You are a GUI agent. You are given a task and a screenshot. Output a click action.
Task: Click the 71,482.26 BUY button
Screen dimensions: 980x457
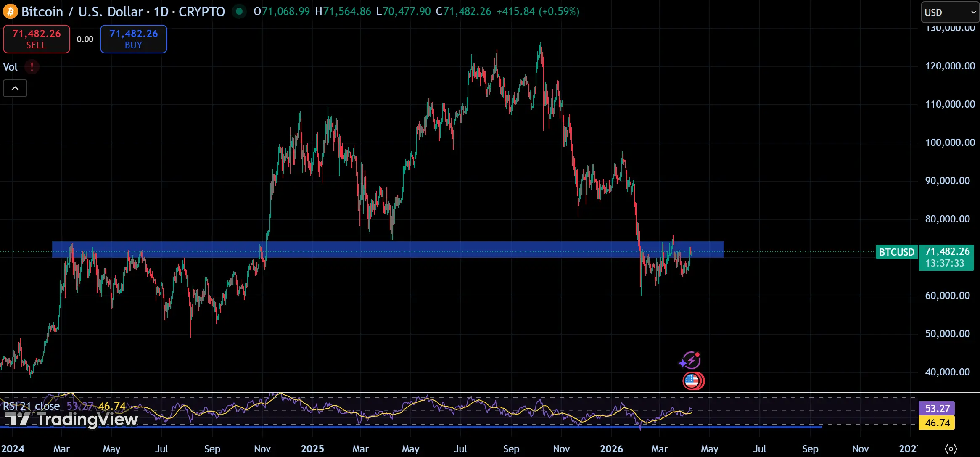[133, 39]
